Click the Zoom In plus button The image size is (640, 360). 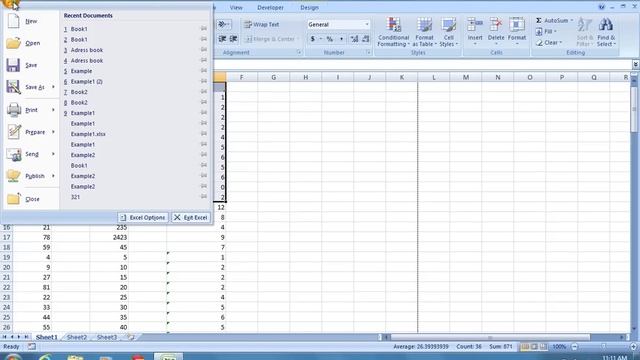coord(633,347)
